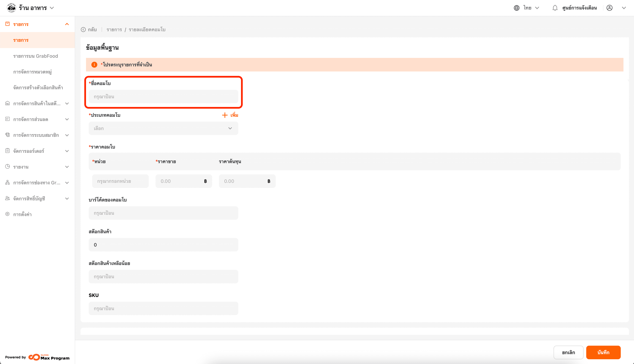Open รายการบน GrabFood menu item

pyautogui.click(x=36, y=56)
